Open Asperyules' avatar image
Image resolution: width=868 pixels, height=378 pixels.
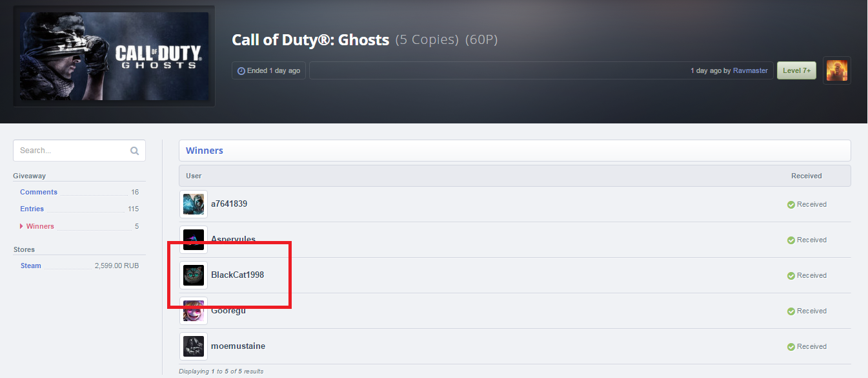coord(194,240)
